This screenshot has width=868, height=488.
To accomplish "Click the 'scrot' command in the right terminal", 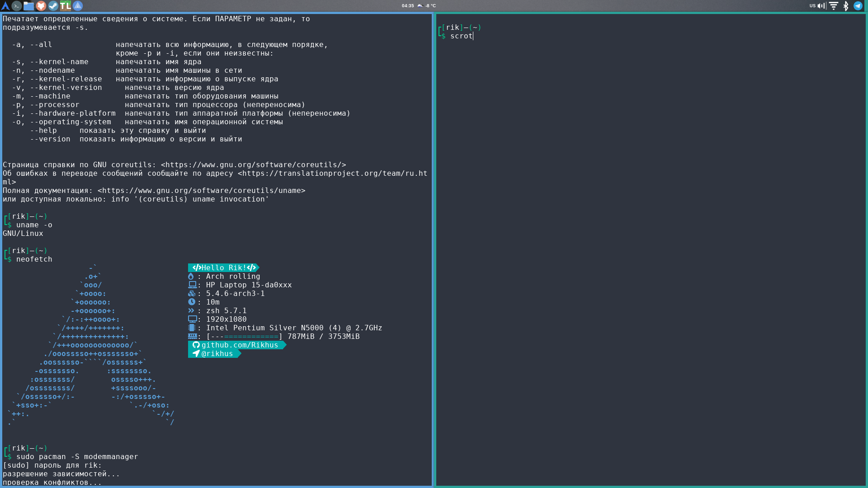I will point(462,36).
